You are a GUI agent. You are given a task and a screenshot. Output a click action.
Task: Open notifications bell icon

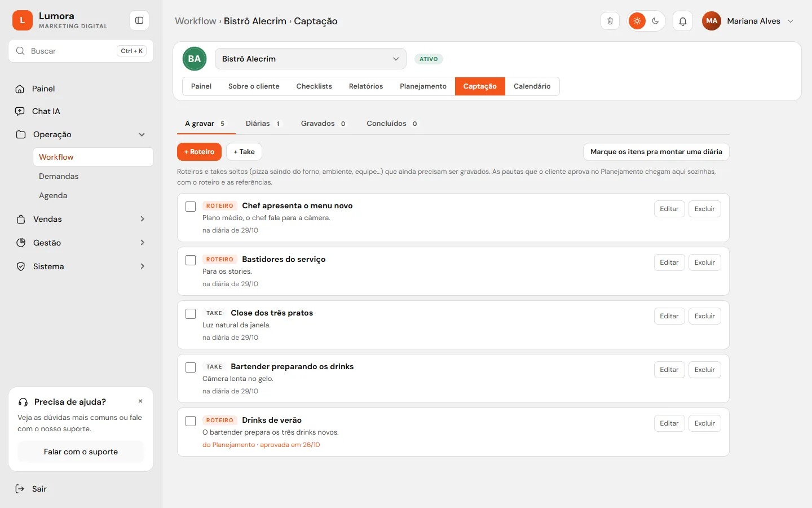[683, 21]
